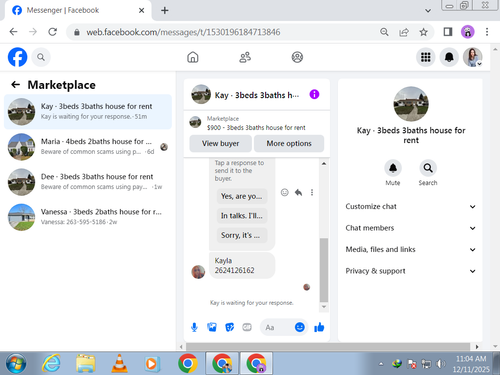Image resolution: width=500 pixels, height=375 pixels.
Task: Click the back arrow beside Marketplace
Action: coord(16,85)
